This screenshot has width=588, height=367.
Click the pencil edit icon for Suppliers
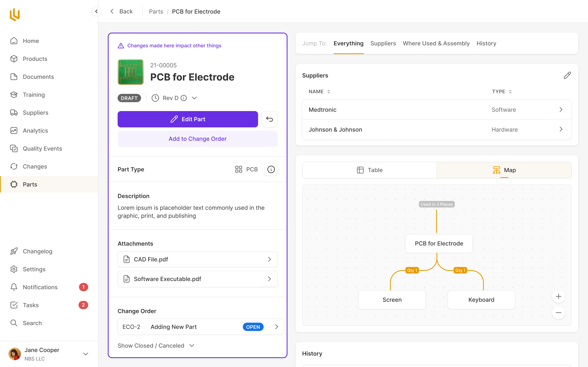point(567,75)
